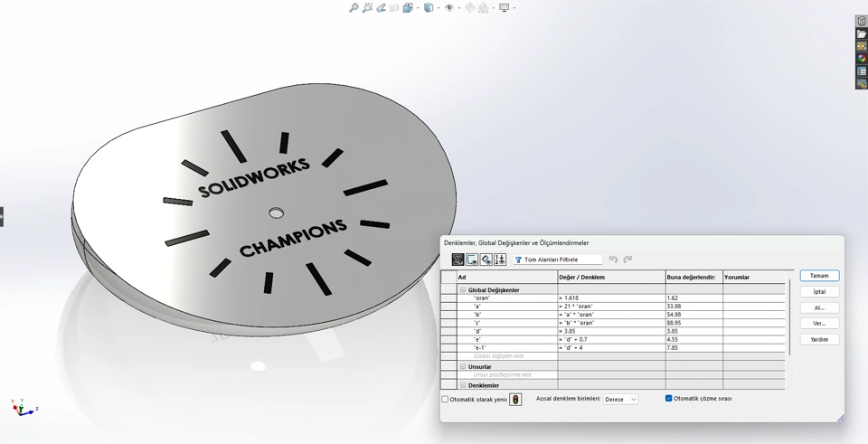The height and width of the screenshot is (444, 868).
Task: Switch to the Sketch Equation View icon
Action: tap(472, 260)
